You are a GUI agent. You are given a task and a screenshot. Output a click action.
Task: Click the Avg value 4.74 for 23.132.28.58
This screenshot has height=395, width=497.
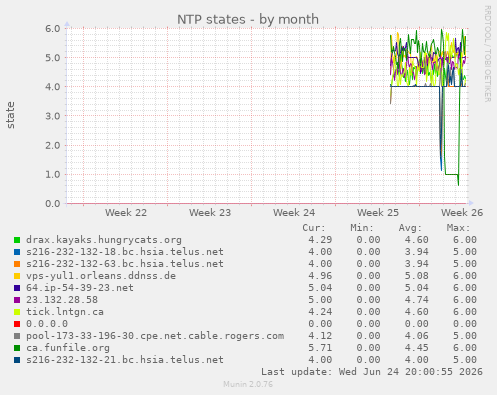tap(417, 300)
